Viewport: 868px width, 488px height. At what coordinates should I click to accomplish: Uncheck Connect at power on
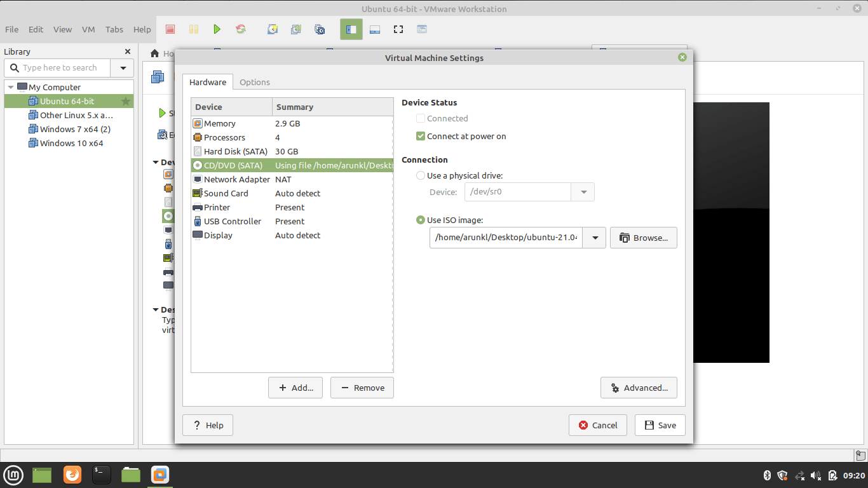tap(421, 136)
